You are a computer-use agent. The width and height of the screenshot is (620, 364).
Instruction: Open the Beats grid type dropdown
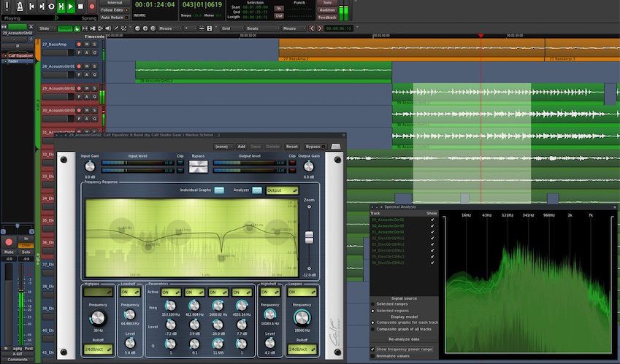tap(263, 28)
